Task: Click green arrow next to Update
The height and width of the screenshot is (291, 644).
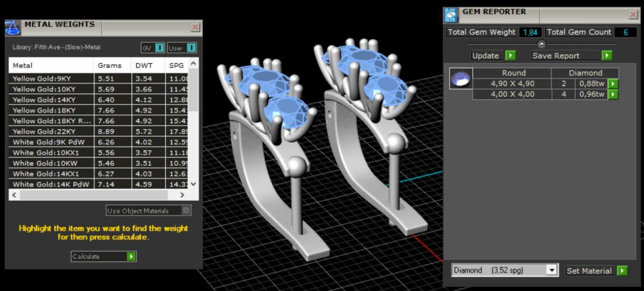Action: (x=510, y=55)
